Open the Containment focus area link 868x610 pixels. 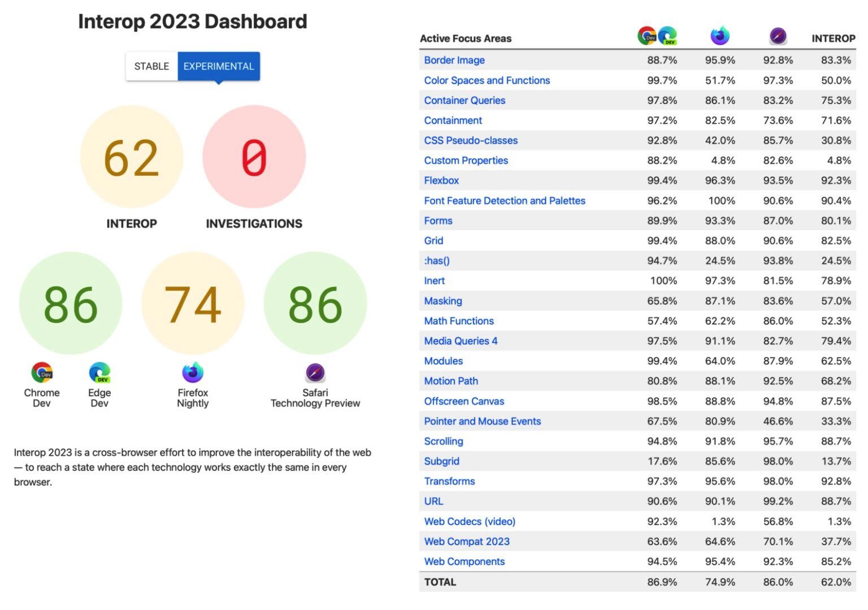453,120
